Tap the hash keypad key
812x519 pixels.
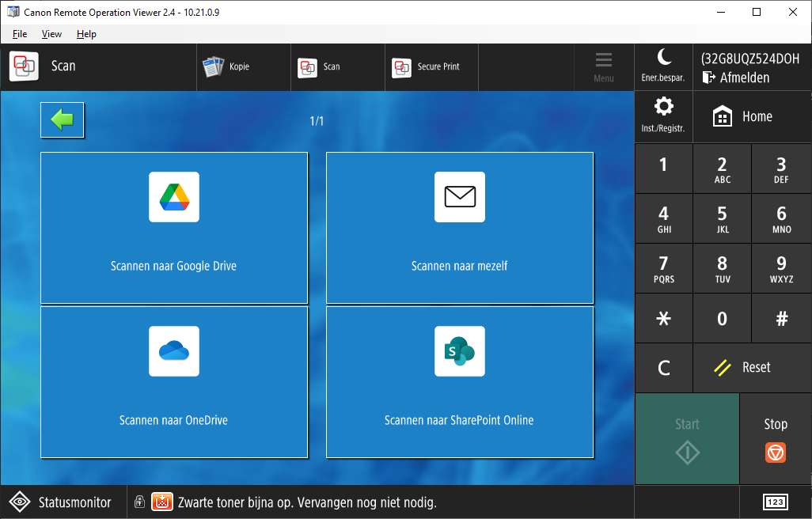(781, 318)
